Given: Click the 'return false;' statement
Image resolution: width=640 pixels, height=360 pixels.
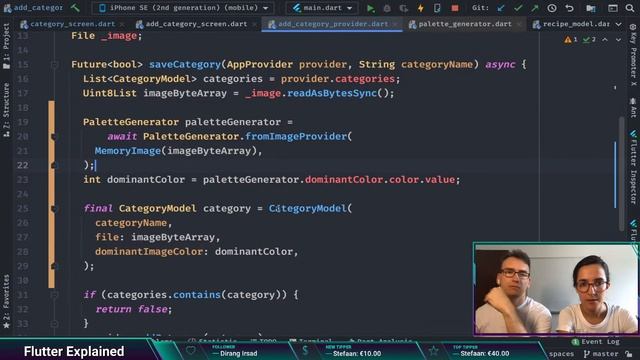Looking at the screenshot, I should click(x=134, y=309).
